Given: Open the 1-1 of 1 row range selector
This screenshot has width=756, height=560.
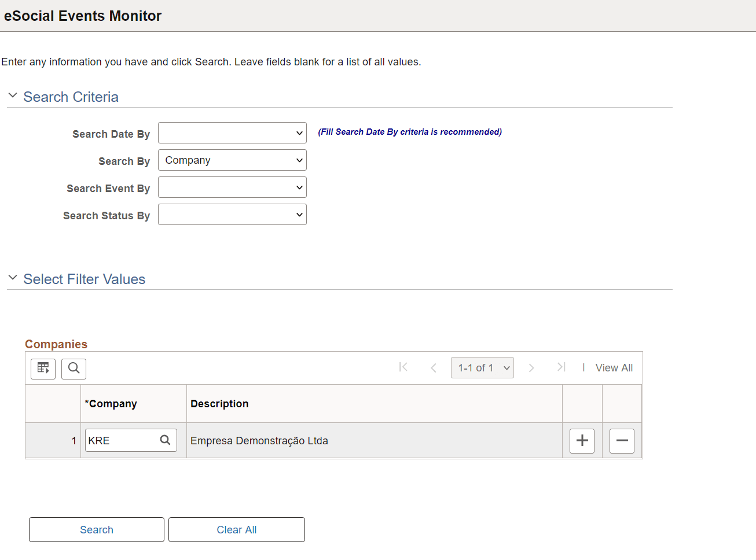Looking at the screenshot, I should (482, 367).
